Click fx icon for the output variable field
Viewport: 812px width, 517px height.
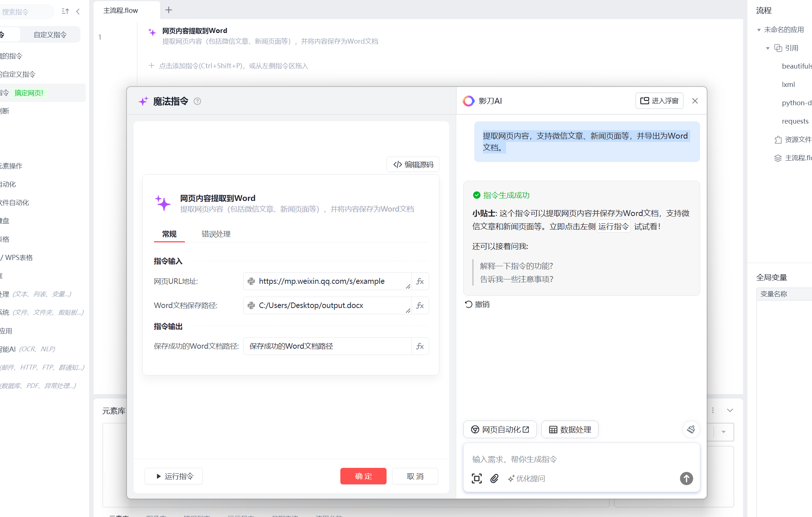click(420, 346)
